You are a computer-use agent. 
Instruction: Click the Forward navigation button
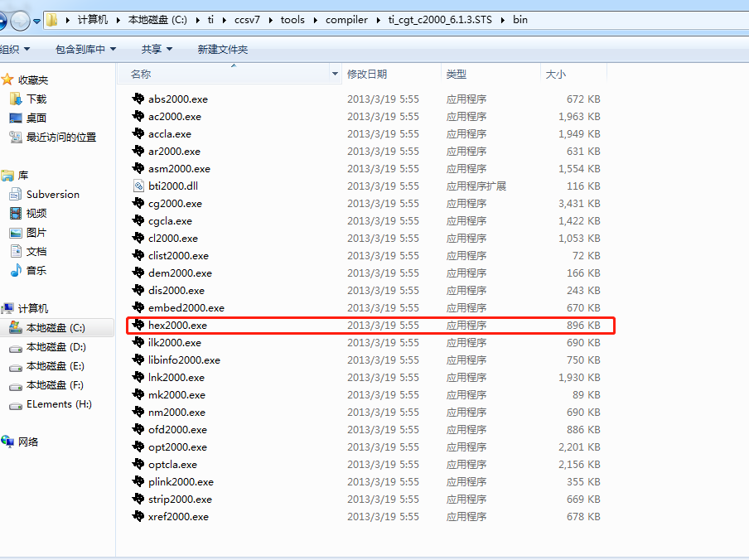point(20,21)
